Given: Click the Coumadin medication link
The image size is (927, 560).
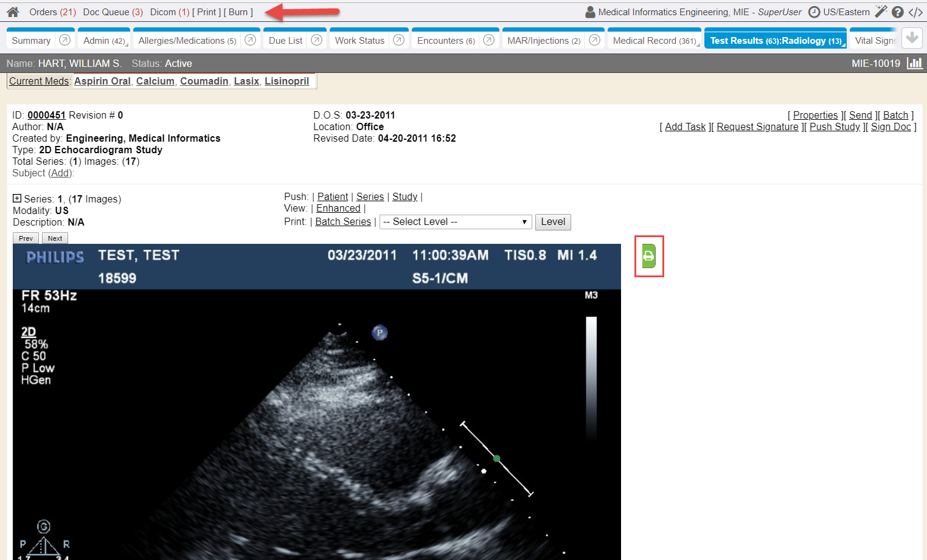Looking at the screenshot, I should [204, 81].
